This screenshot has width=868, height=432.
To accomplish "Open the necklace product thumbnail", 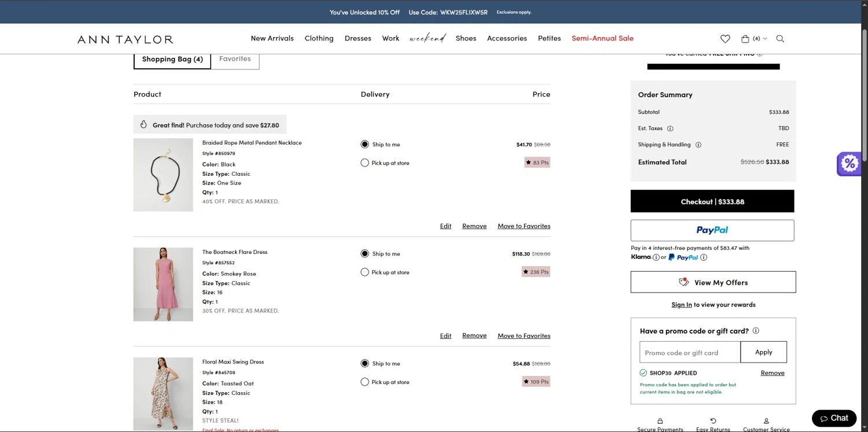I will tap(163, 175).
